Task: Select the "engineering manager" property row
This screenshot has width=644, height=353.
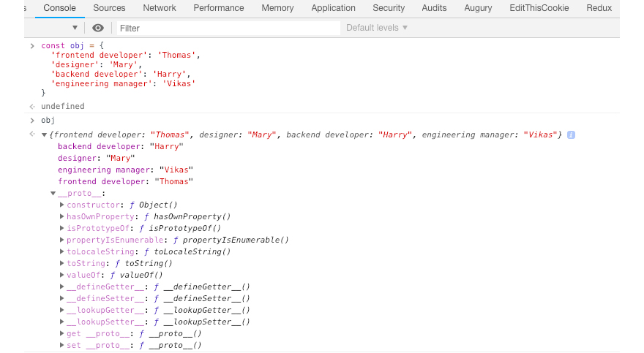Action: click(x=125, y=170)
